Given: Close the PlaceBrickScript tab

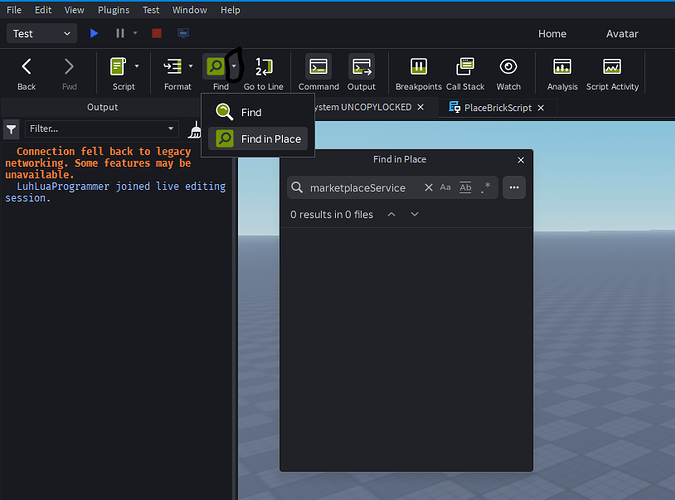Looking at the screenshot, I should (x=541, y=108).
